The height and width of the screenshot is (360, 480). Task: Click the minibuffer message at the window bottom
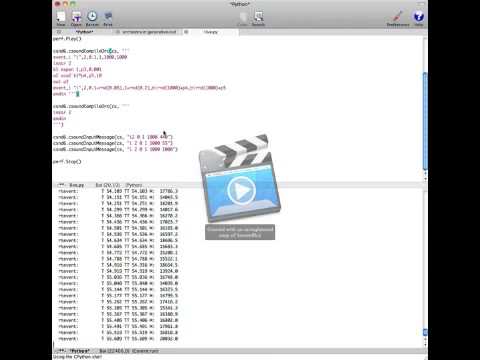(77, 357)
